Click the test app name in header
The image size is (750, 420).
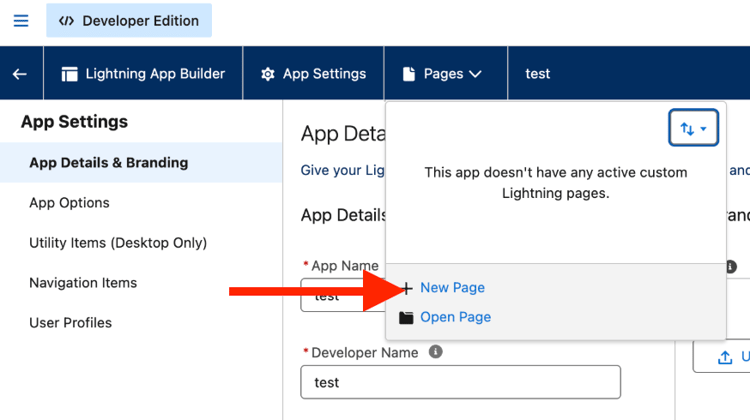tap(538, 74)
